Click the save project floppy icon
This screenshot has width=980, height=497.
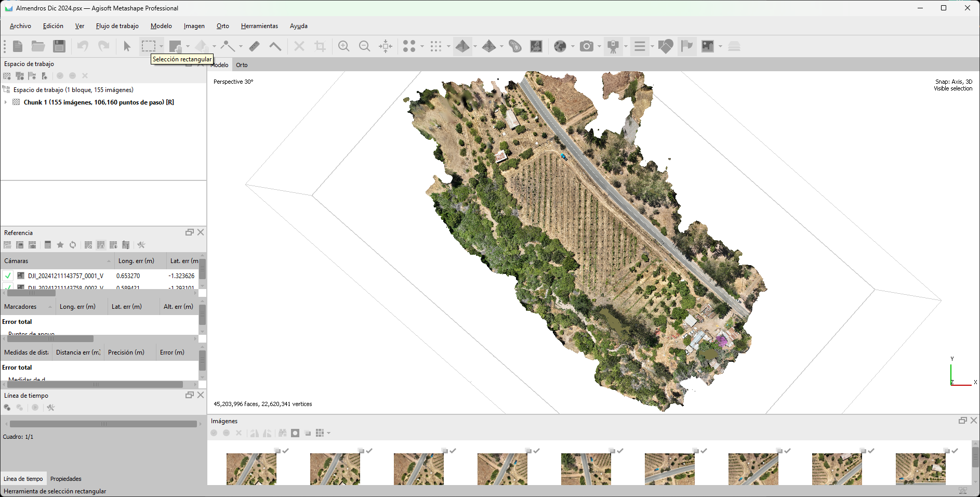click(59, 46)
